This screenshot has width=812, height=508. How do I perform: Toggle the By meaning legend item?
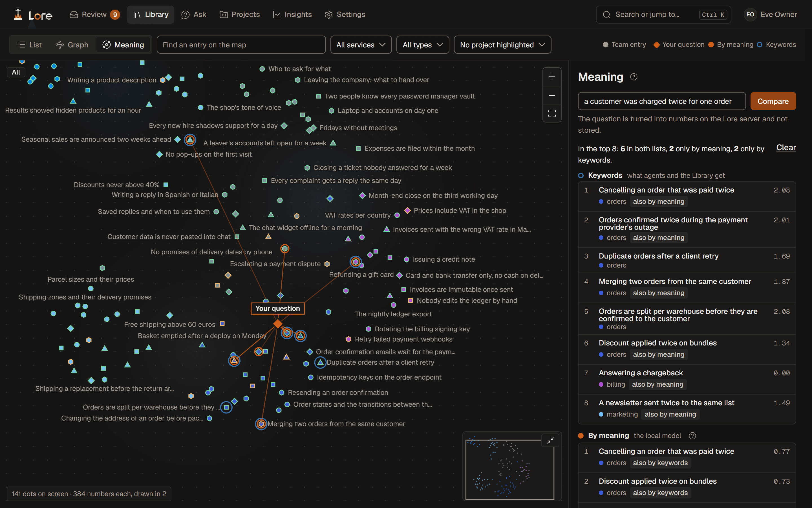(x=731, y=45)
